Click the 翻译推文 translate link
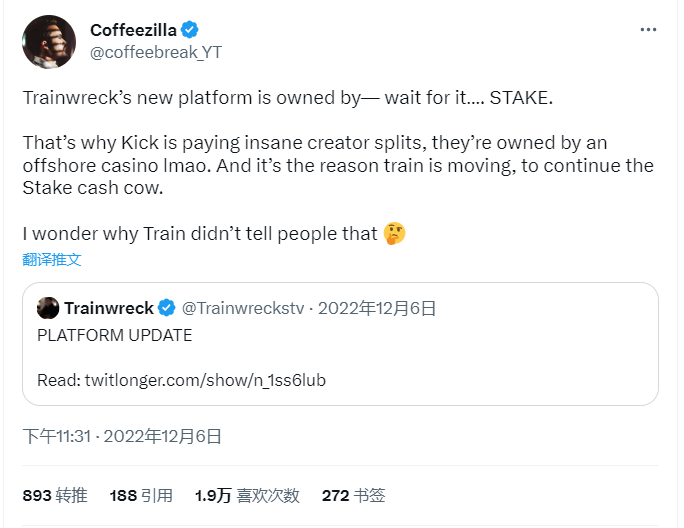 tap(52, 260)
